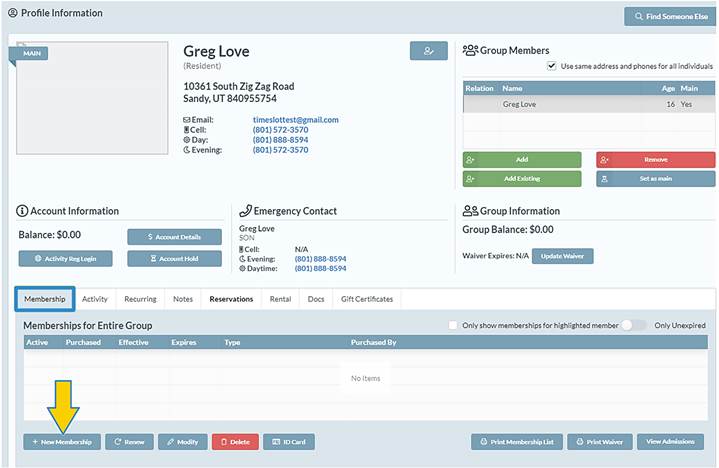Click Set as main button
This screenshot has width=719, height=468.
[655, 179]
